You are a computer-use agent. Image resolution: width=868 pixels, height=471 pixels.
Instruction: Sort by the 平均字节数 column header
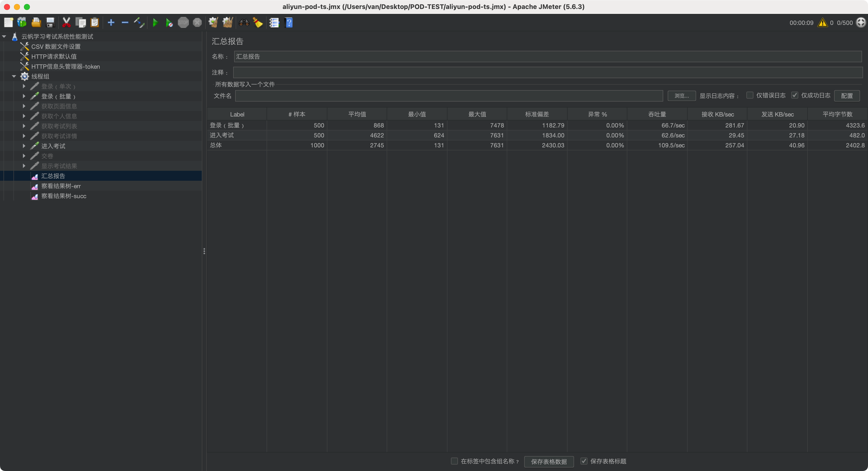[x=837, y=115]
